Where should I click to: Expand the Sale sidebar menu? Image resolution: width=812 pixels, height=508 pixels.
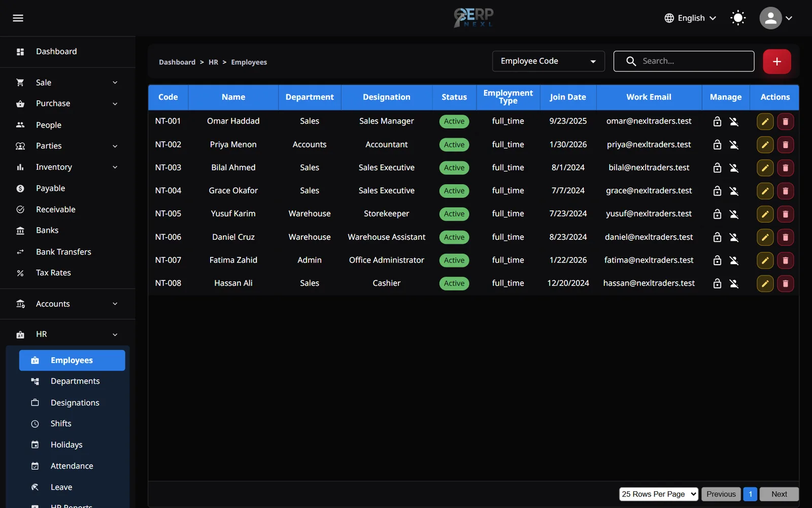[67, 82]
